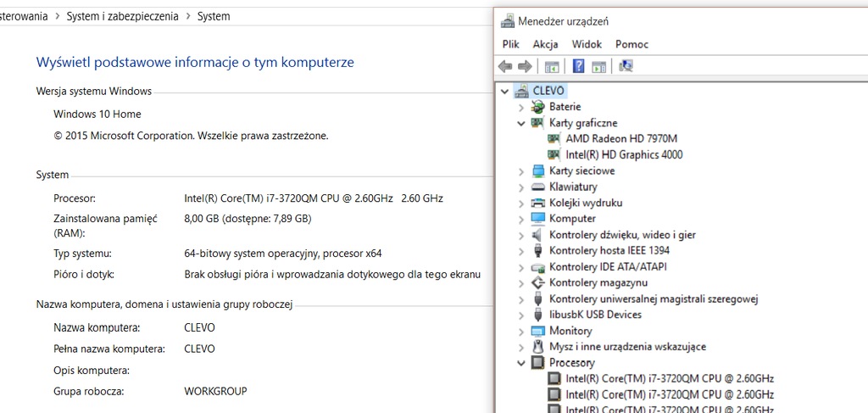Click the 64-bitowy system operacyjny text
This screenshot has height=413, width=868.
[x=283, y=254]
